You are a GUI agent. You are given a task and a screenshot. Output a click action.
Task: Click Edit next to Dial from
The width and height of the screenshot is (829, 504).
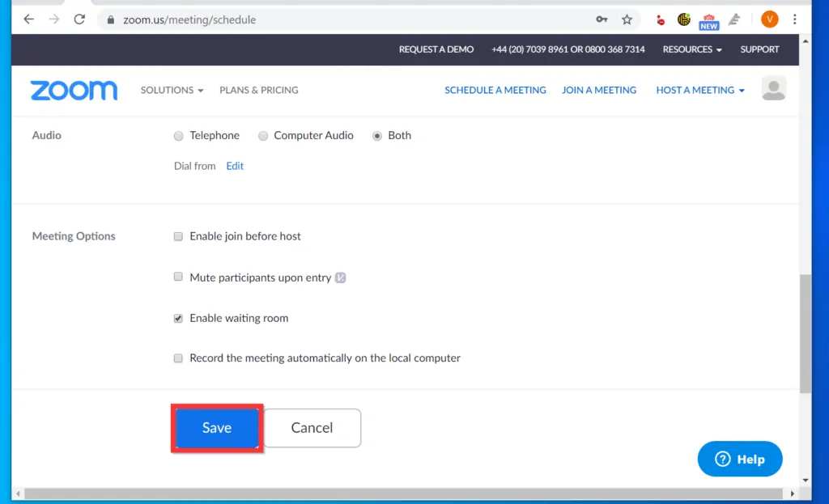click(235, 166)
